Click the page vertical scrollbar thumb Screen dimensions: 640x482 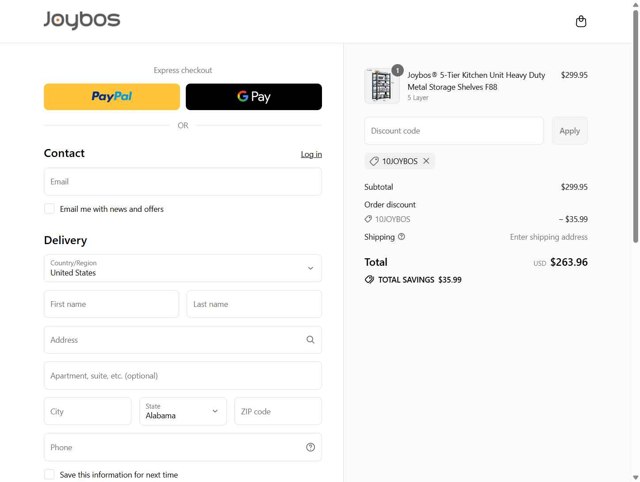tap(636, 127)
